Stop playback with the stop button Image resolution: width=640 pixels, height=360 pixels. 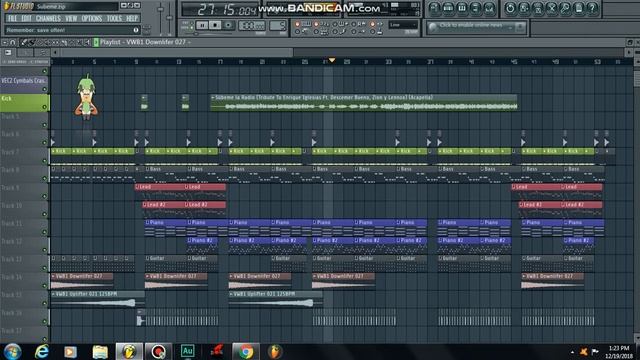(215, 25)
